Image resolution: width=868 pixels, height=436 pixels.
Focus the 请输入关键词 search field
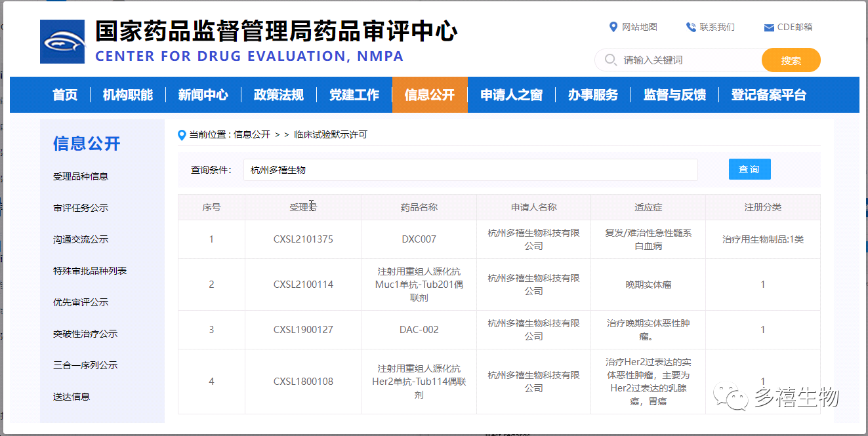(689, 60)
